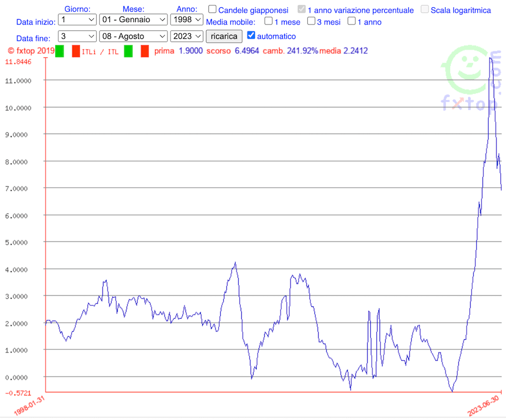506x420 pixels.
Task: Enable Candele giapponesi checkbox
Action: 213,10
